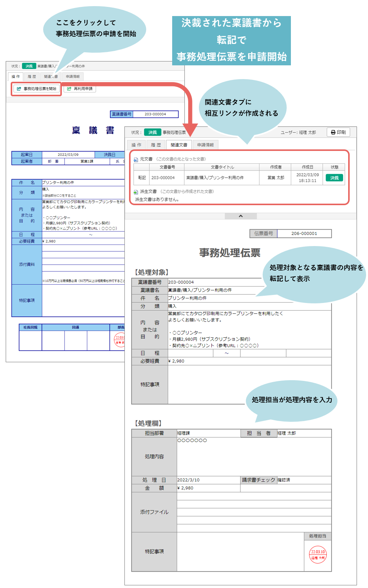Click the printer icon on the 印刷 button
The height and width of the screenshot is (588, 368).
pos(333,132)
